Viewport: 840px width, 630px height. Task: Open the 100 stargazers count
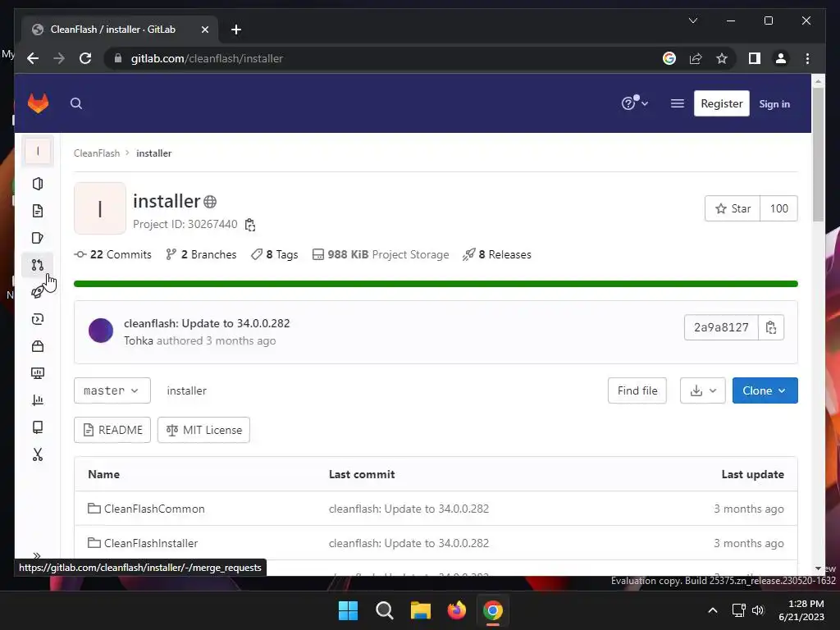click(x=778, y=208)
